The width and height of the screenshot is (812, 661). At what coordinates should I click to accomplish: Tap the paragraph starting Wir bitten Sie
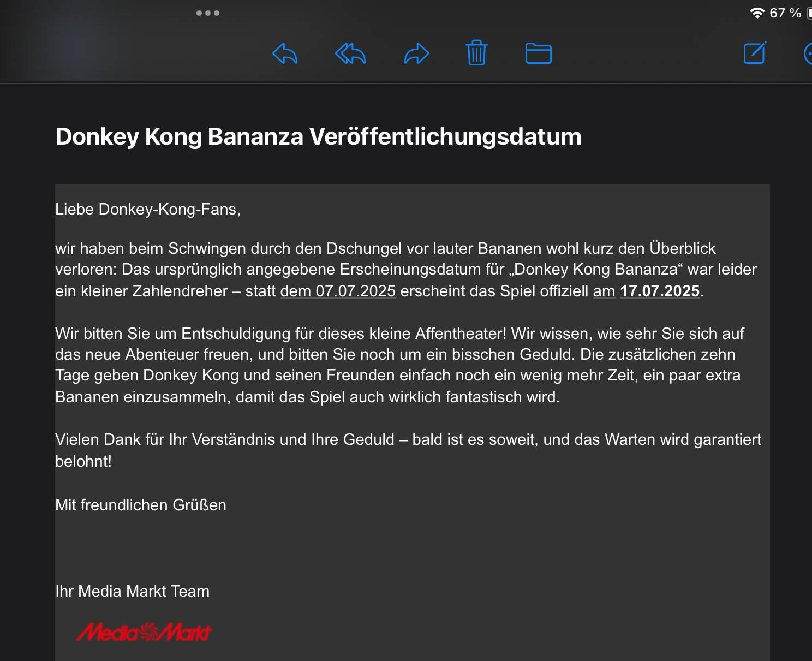point(399,365)
